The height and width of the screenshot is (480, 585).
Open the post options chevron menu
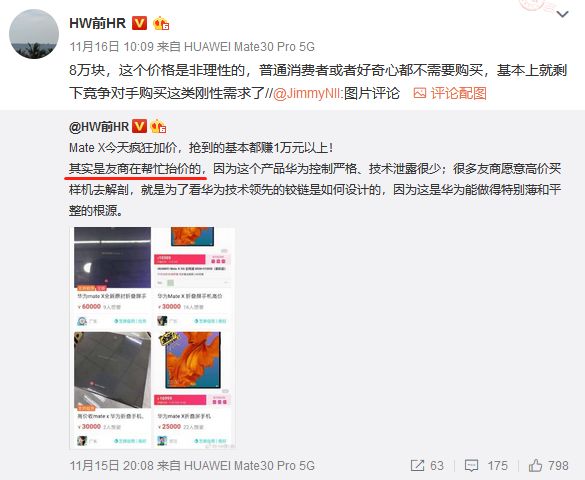[x=562, y=15]
